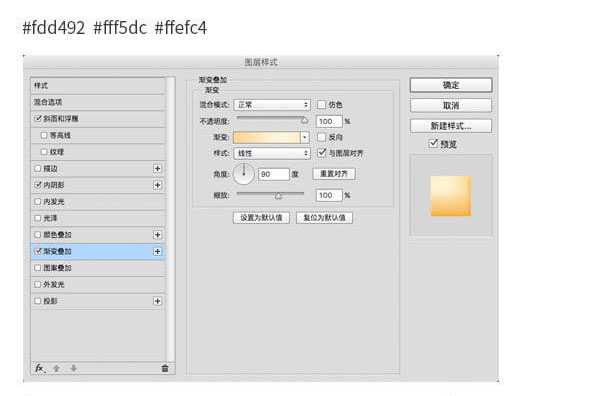Select 混合选项 in the styles list
The width and height of the screenshot is (600, 396).
98,102
